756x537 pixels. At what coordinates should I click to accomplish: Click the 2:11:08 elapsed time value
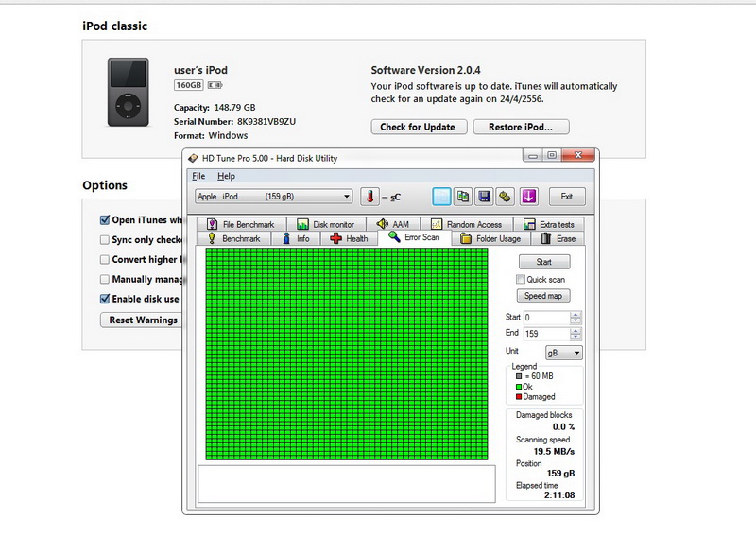pos(559,495)
